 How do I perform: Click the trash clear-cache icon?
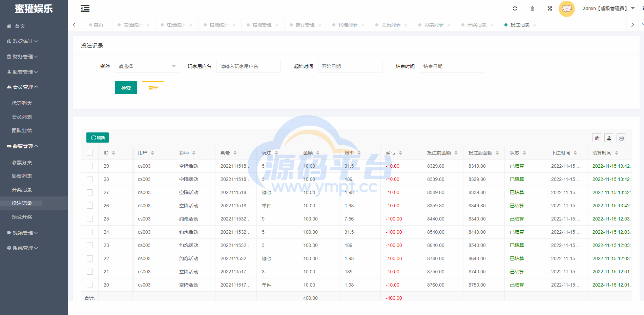click(x=532, y=8)
